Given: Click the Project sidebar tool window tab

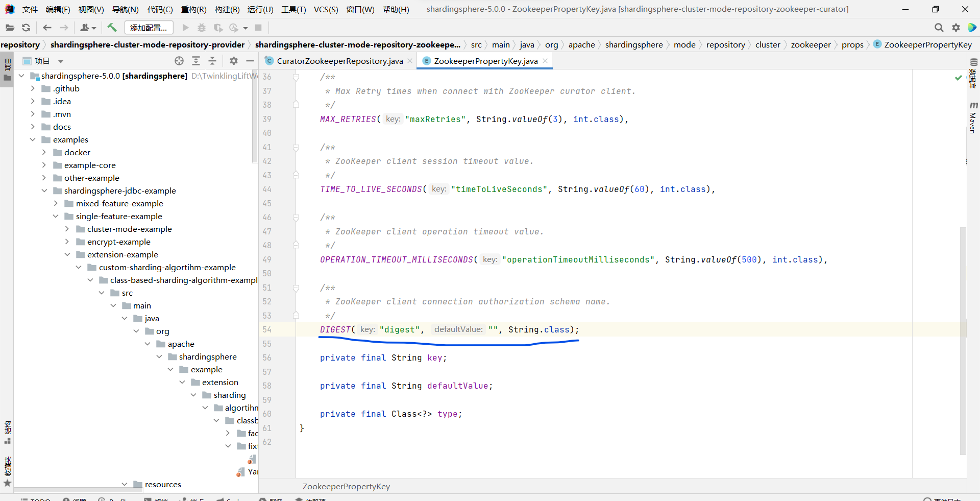Looking at the screenshot, I should point(7,70).
